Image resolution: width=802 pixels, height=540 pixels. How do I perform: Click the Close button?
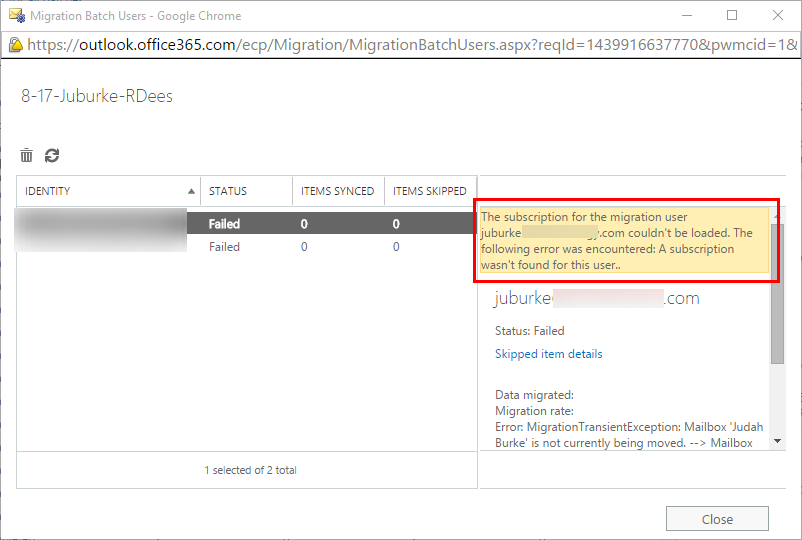click(717, 519)
